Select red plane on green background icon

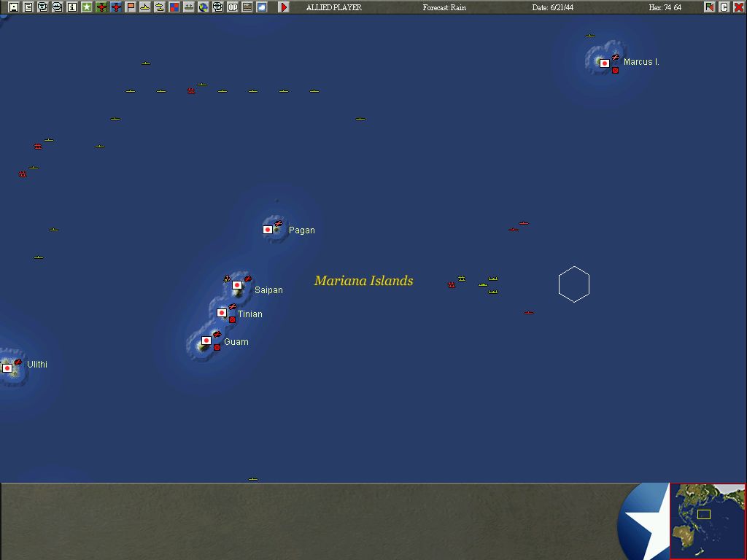tap(101, 7)
